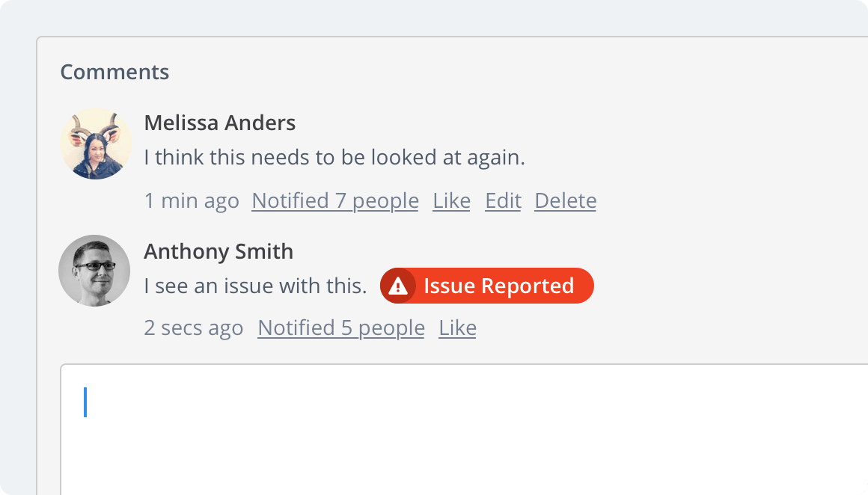This screenshot has height=495, width=868.
Task: Click the 2 secs ago timestamp
Action: pyautogui.click(x=194, y=328)
